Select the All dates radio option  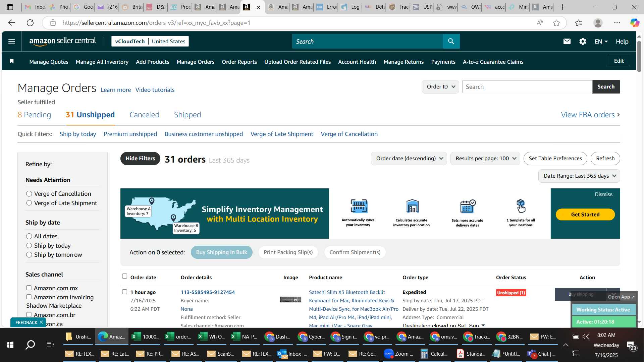coord(29,236)
